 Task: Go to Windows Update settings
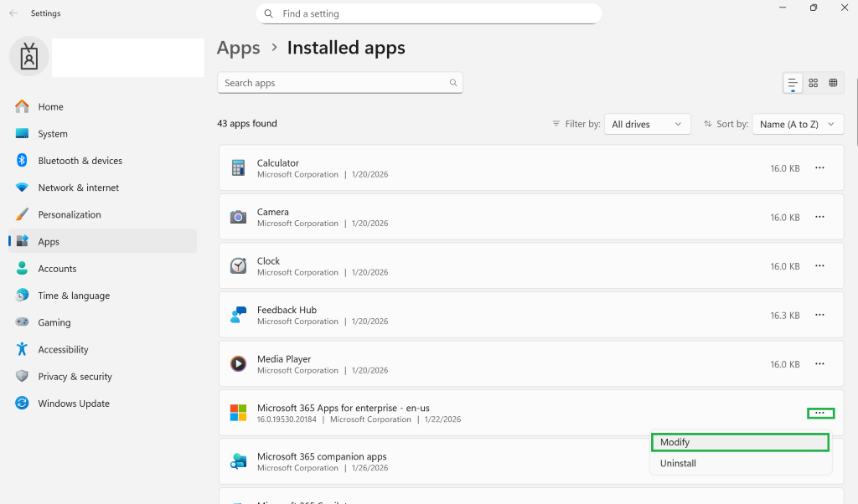click(x=74, y=404)
